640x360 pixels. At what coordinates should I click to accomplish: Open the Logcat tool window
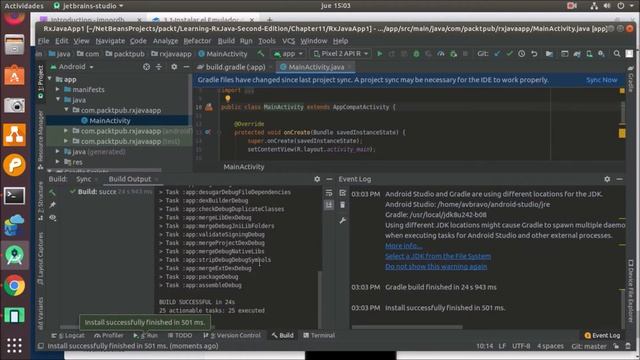(68, 336)
